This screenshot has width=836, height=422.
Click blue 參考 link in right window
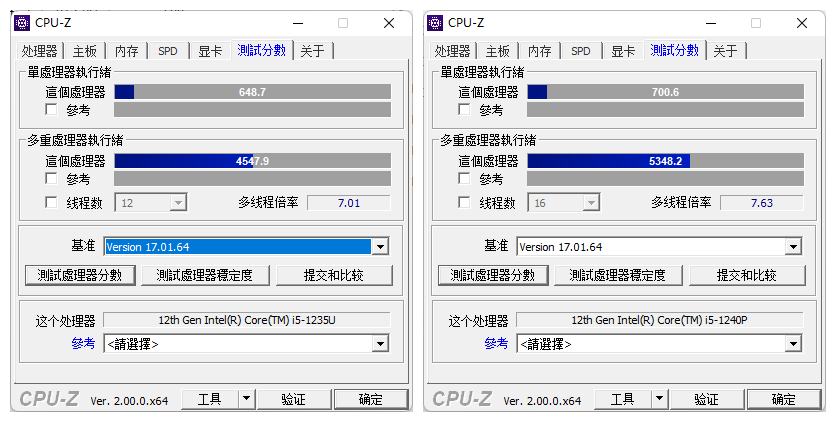(496, 343)
